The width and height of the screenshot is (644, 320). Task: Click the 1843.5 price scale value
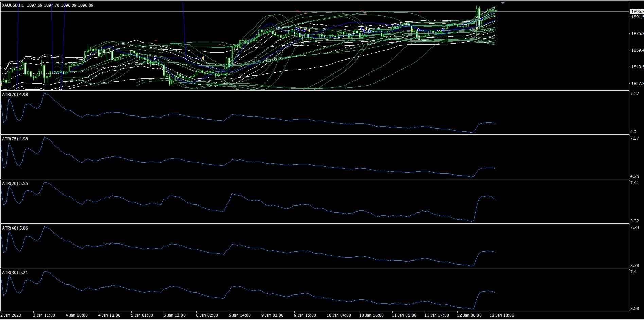(637, 67)
